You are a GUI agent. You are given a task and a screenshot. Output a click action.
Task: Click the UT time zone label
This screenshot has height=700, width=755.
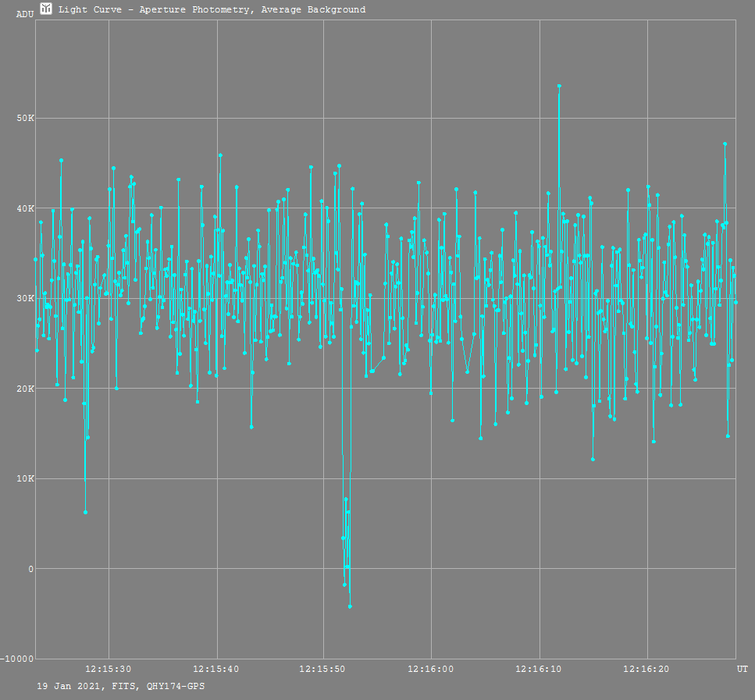(743, 670)
